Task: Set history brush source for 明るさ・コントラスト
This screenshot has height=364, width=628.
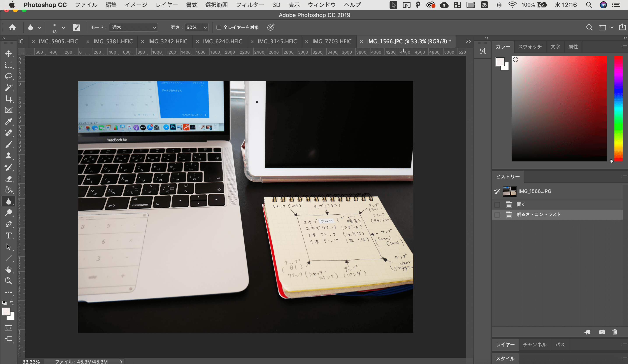Action: point(497,215)
